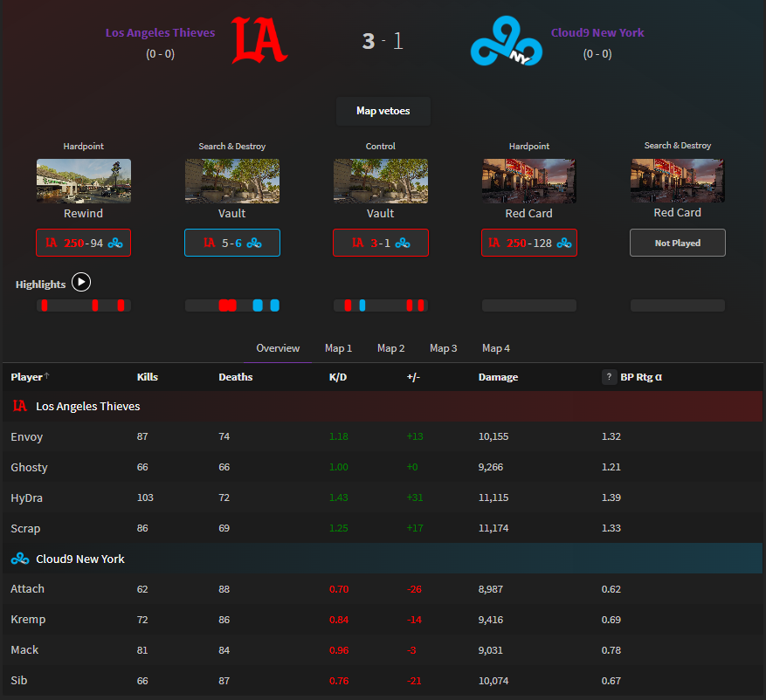The width and height of the screenshot is (766, 700).
Task: Select the Rewind map thumbnail
Action: [84, 181]
